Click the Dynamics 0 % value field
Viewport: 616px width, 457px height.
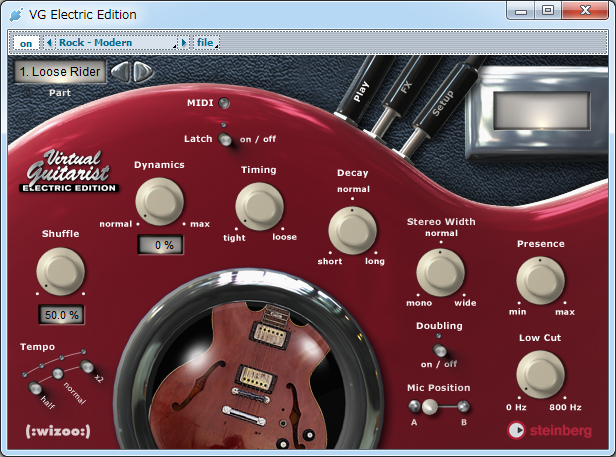point(161,245)
